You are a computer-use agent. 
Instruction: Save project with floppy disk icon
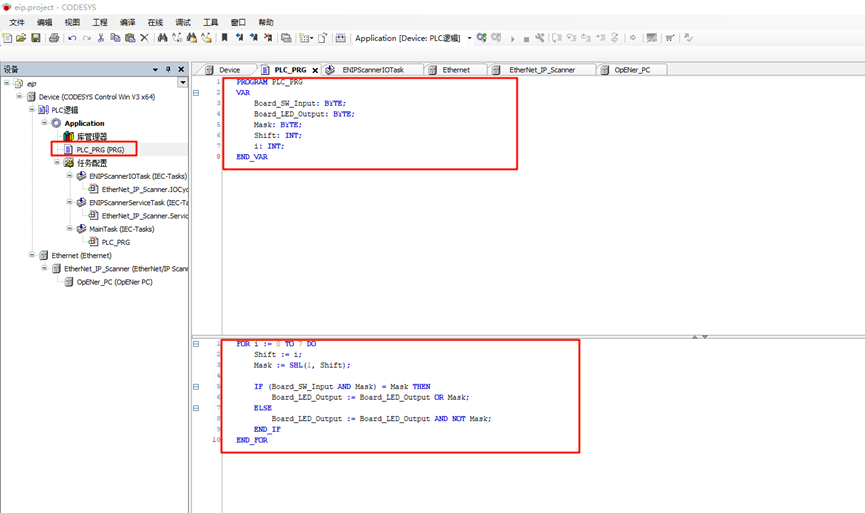coord(36,38)
